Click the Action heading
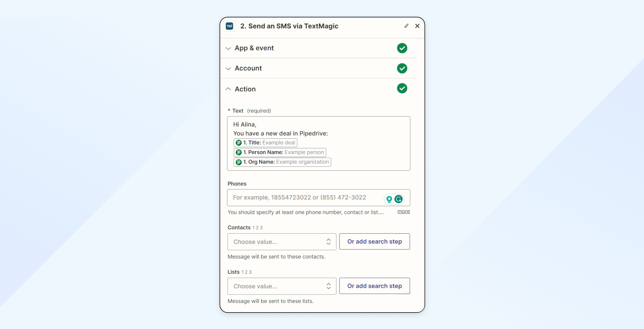This screenshot has height=329, width=644. [245, 89]
